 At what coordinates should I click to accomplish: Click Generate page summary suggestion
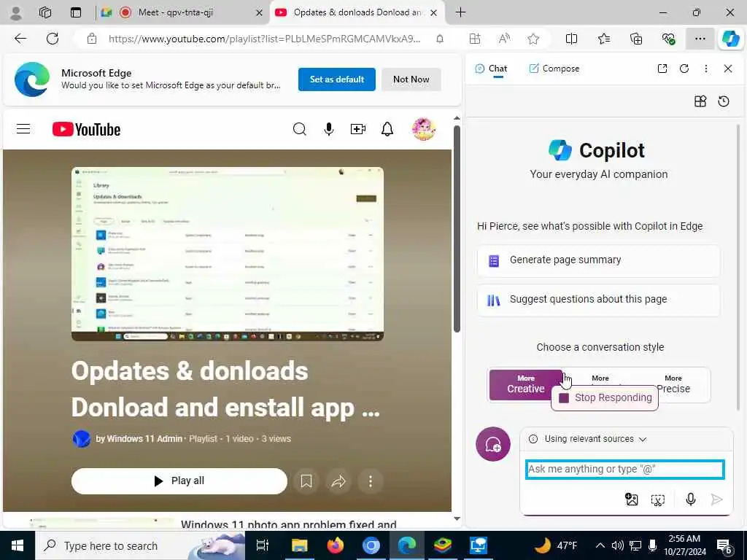coord(598,260)
